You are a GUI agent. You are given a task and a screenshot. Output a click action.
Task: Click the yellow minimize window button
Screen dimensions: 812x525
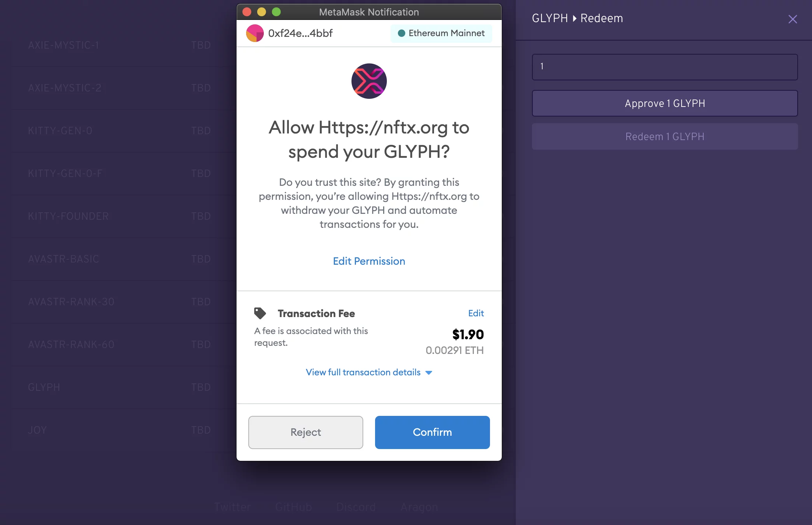262,12
